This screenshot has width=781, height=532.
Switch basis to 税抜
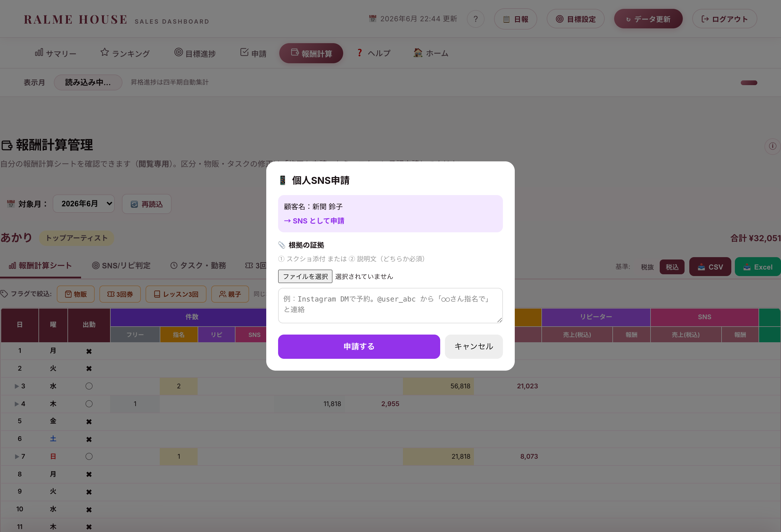pos(647,267)
